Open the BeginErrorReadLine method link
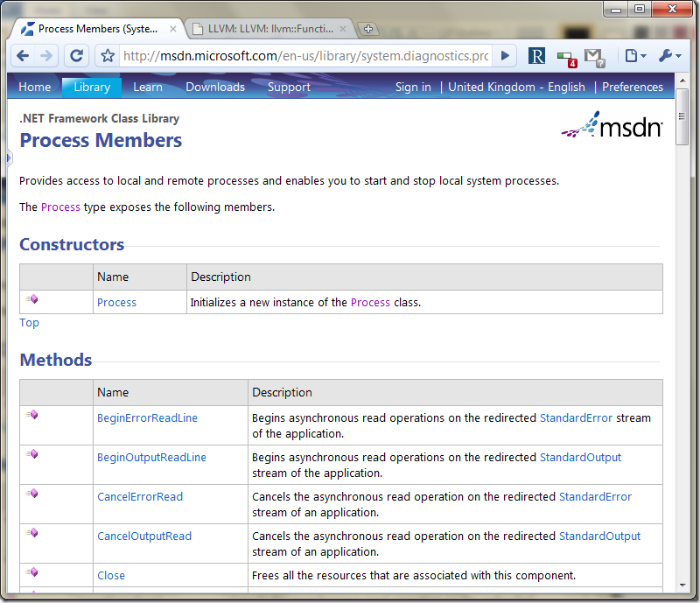 pos(147,418)
